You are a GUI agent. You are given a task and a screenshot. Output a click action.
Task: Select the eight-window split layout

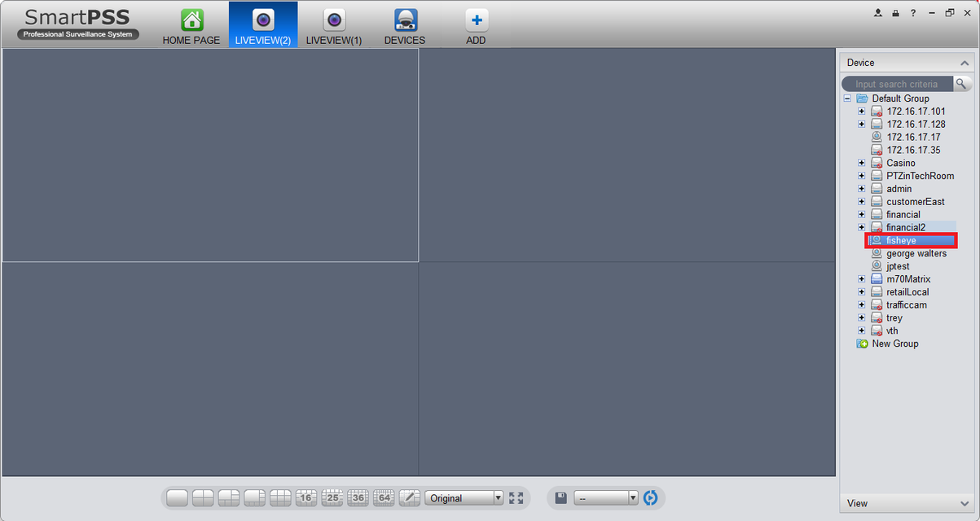255,498
